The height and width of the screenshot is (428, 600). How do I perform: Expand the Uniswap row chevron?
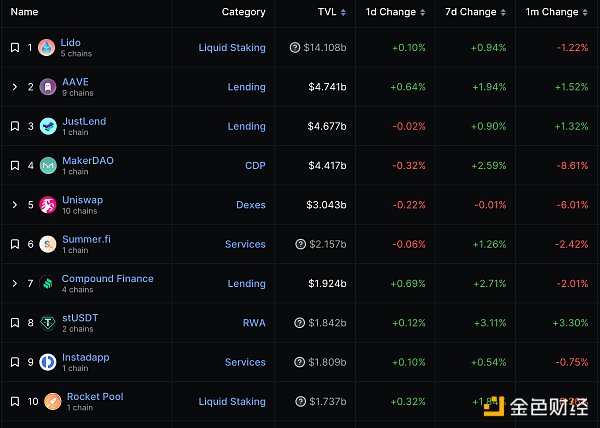15,205
